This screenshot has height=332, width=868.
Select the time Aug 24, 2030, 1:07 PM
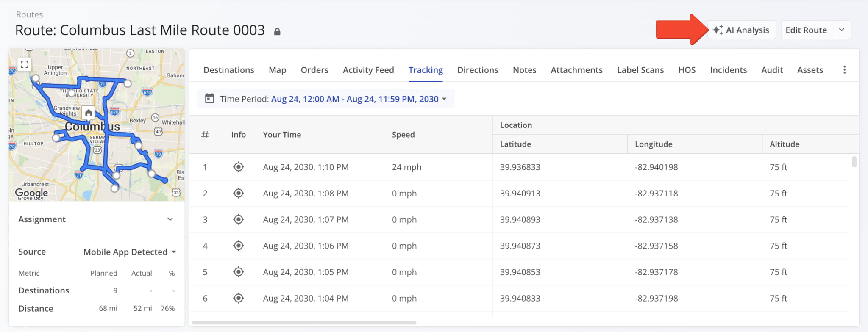[306, 219]
